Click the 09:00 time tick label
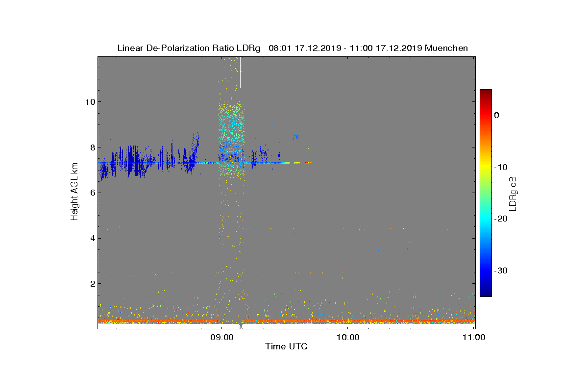Viewport: 588px width, 392px height. coord(222,337)
